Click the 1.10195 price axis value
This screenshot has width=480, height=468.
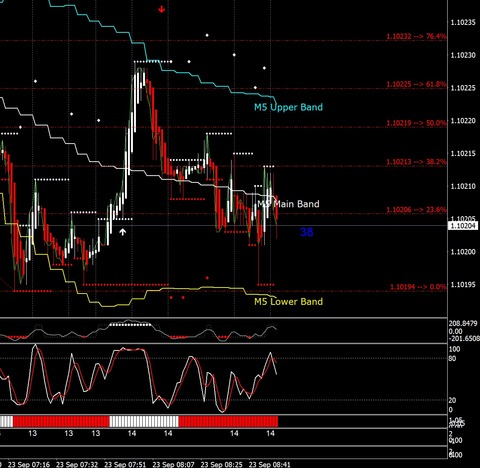point(463,284)
